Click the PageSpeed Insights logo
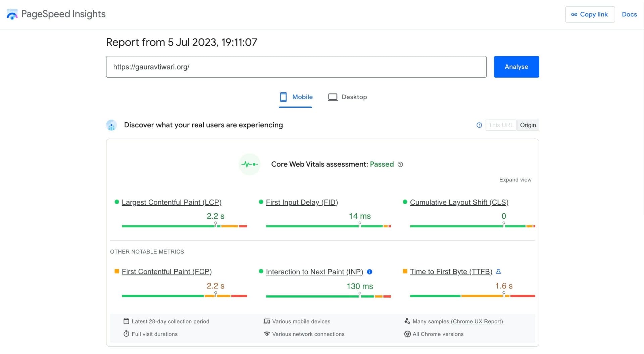This screenshot has width=644, height=354. coord(12,14)
